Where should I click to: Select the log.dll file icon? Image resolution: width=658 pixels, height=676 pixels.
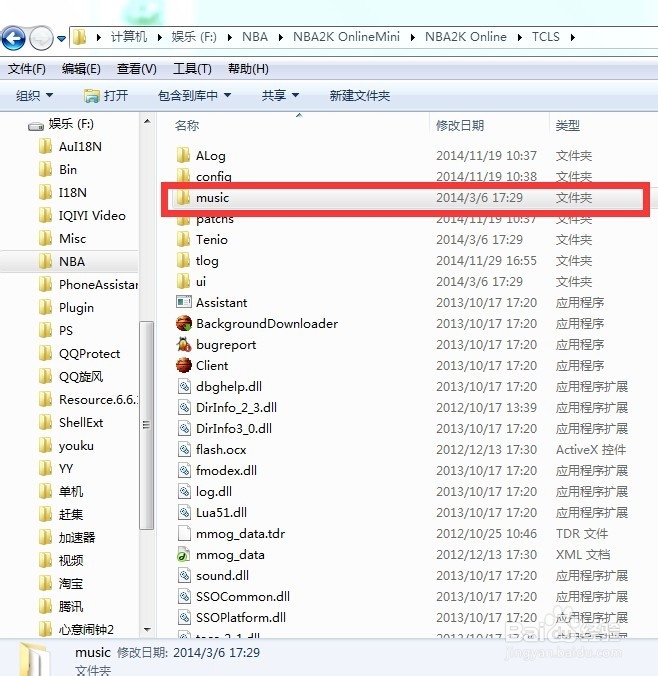point(184,491)
